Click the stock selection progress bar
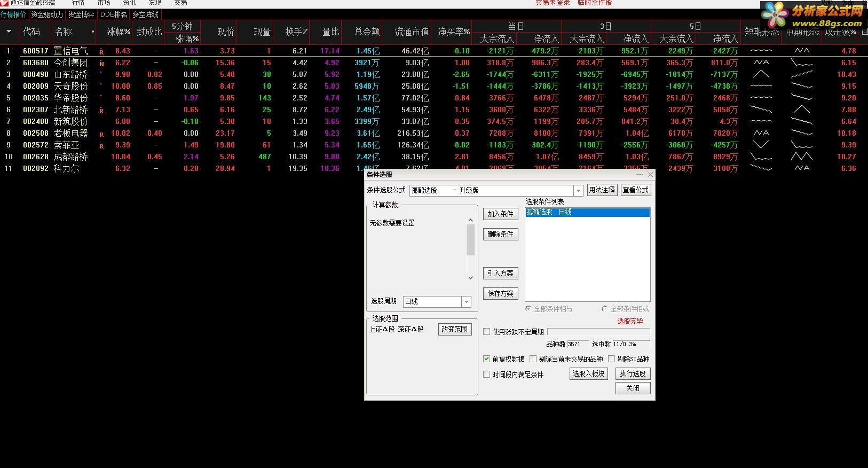 click(x=599, y=332)
